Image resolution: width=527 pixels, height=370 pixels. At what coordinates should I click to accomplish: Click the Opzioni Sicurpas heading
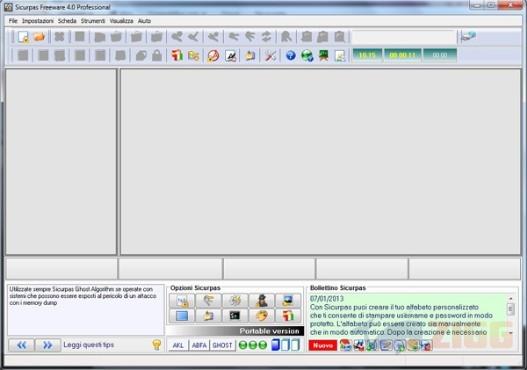click(195, 288)
